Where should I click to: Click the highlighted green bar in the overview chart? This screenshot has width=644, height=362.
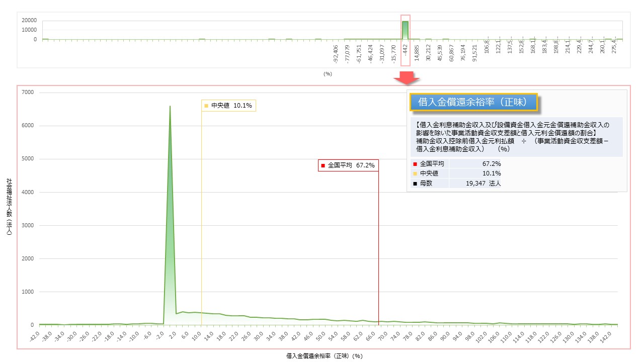pos(405,30)
